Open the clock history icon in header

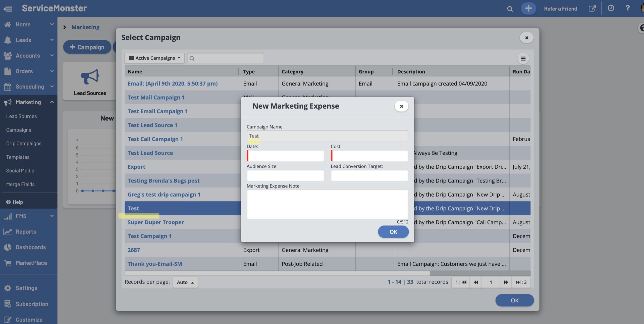click(x=611, y=8)
